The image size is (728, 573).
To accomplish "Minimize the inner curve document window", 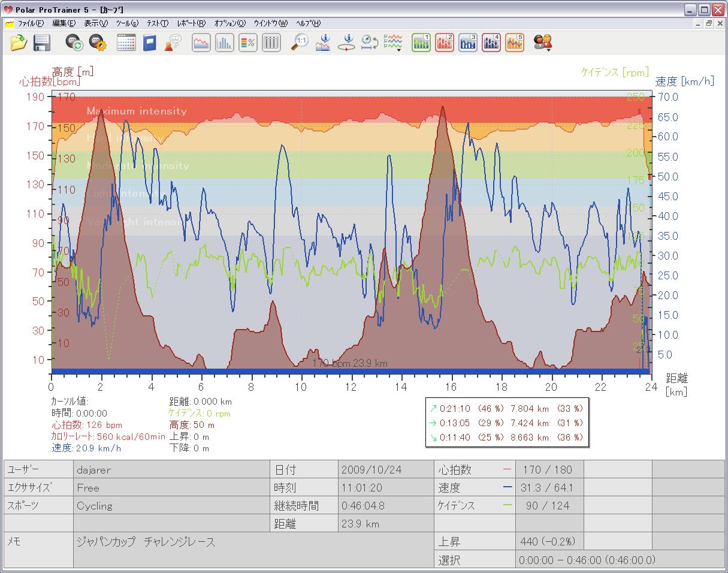I will [x=699, y=23].
